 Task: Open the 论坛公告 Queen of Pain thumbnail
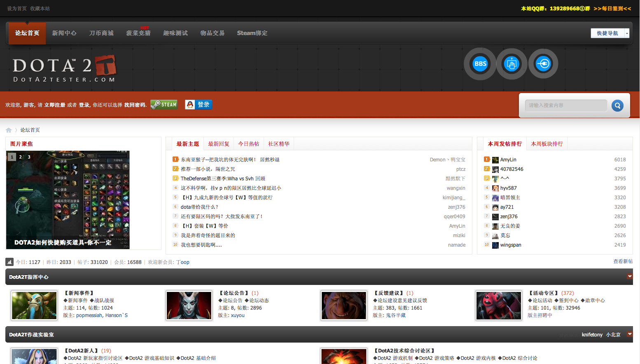[x=189, y=306]
